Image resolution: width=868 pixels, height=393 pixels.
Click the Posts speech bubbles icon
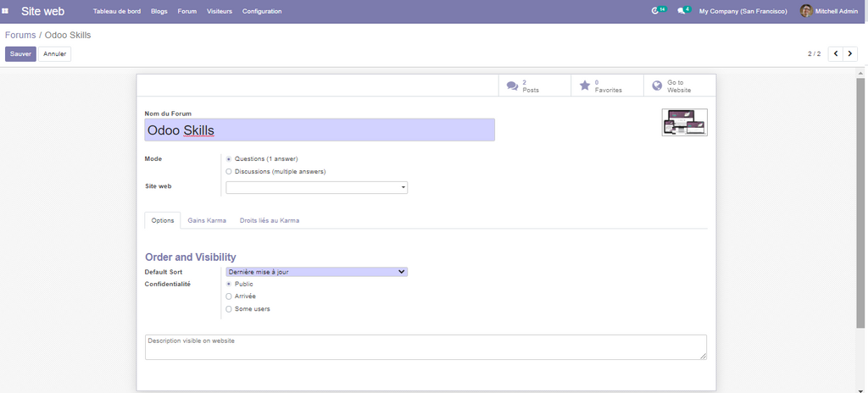click(x=512, y=86)
